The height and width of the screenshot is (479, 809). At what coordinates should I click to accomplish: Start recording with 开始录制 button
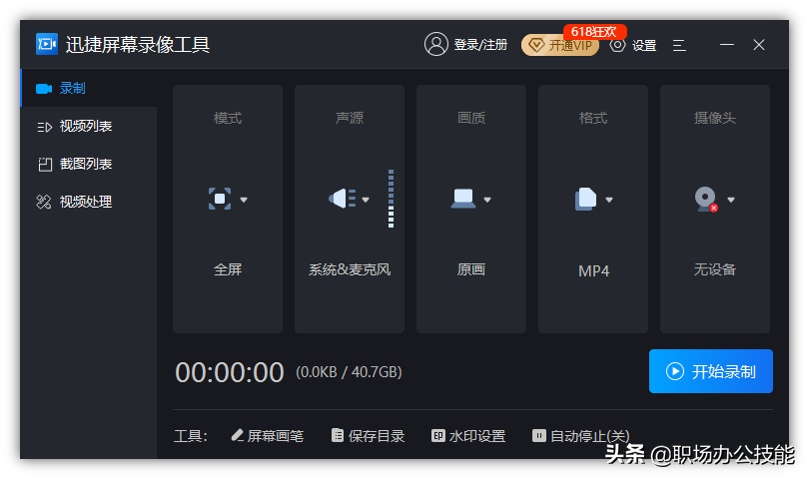(710, 371)
